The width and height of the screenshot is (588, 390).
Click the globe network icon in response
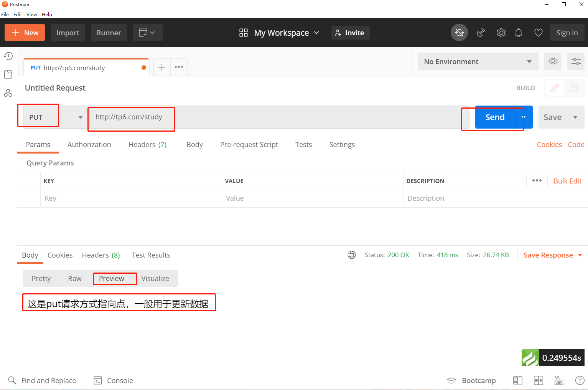tap(352, 255)
